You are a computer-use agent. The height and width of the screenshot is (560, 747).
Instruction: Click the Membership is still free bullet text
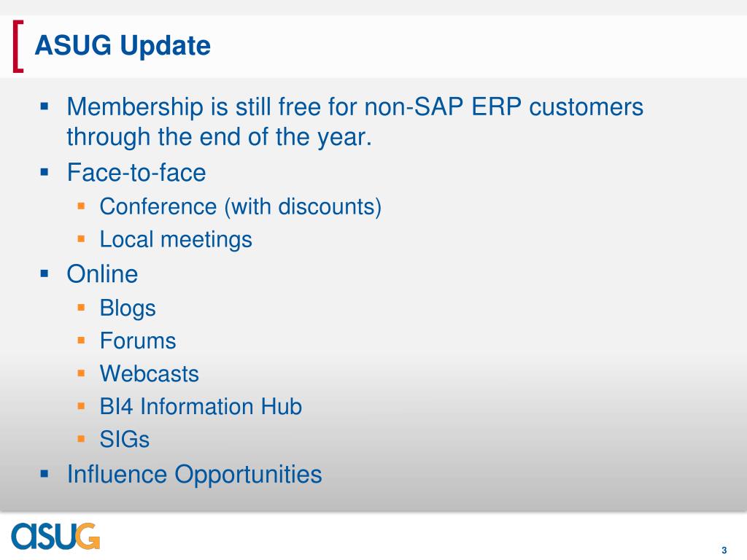[x=355, y=122]
